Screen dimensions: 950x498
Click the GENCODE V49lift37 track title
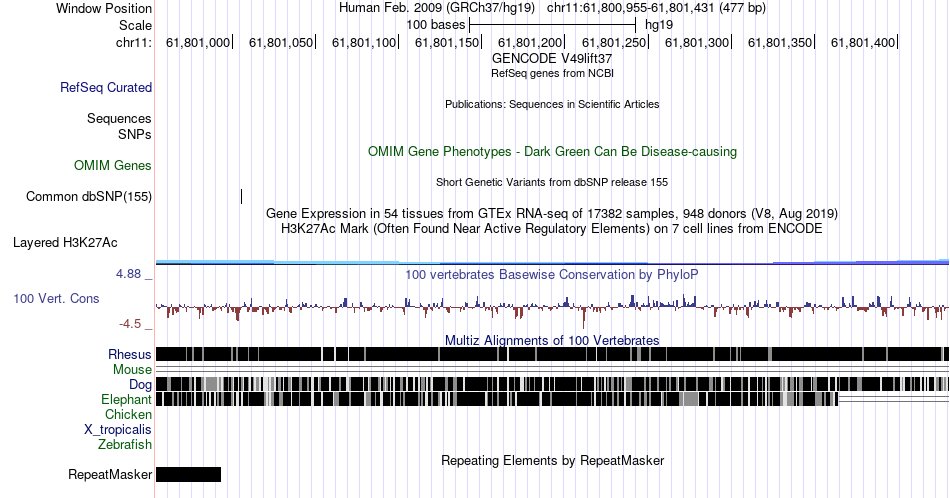click(552, 59)
